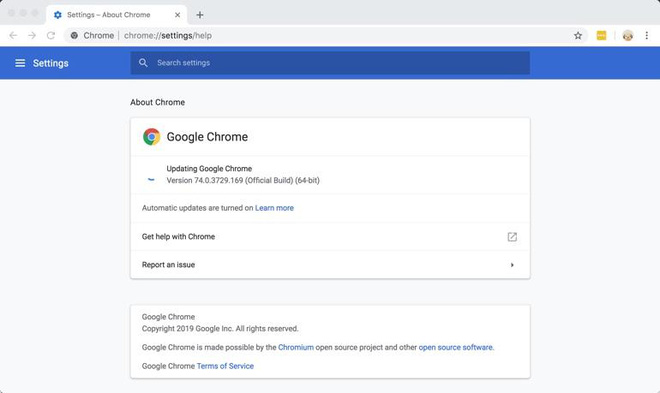The image size is (660, 393).
Task: Select the Settings – About Chrome tab
Action: (116, 15)
